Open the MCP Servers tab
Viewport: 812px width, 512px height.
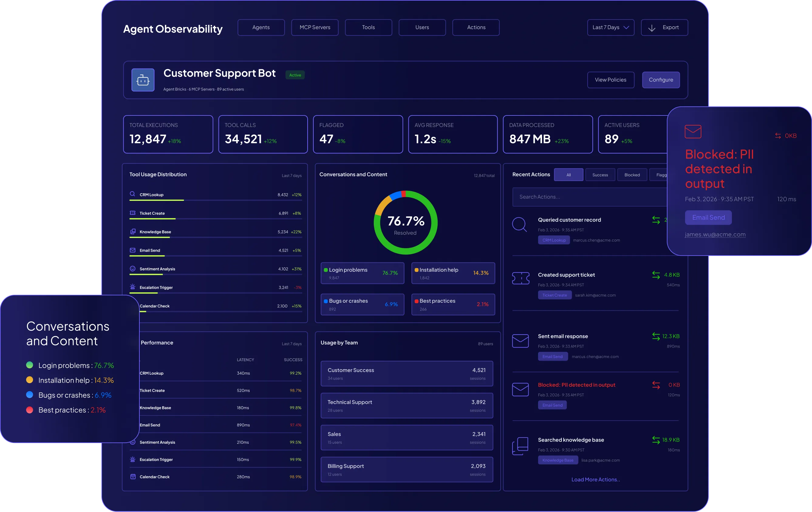click(315, 27)
